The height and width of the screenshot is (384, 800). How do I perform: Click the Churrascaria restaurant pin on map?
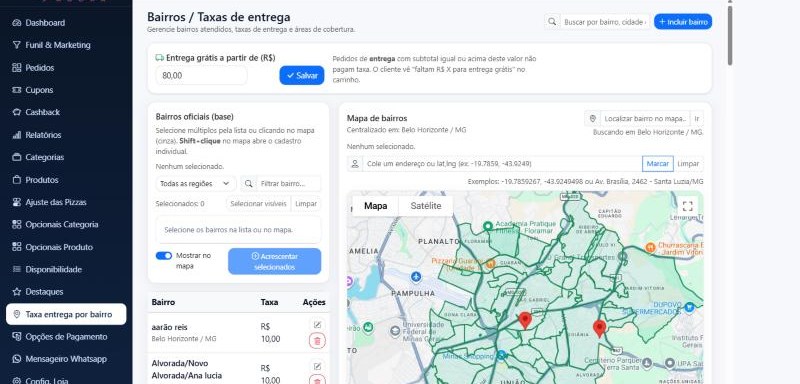(x=650, y=247)
